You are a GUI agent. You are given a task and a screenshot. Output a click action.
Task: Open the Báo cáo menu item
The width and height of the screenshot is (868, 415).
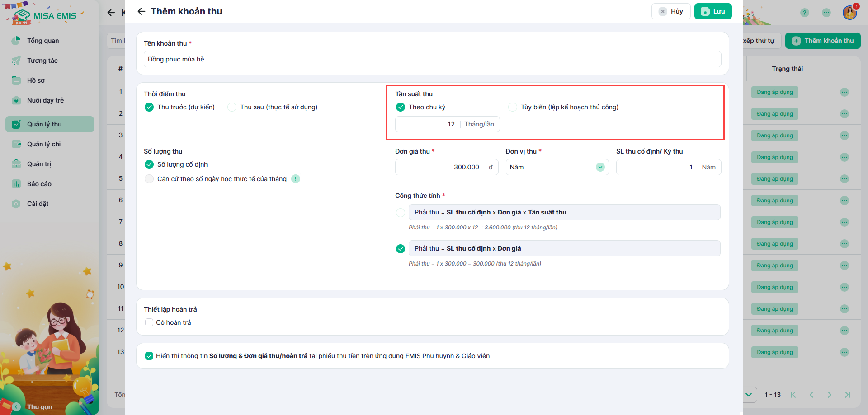click(39, 184)
